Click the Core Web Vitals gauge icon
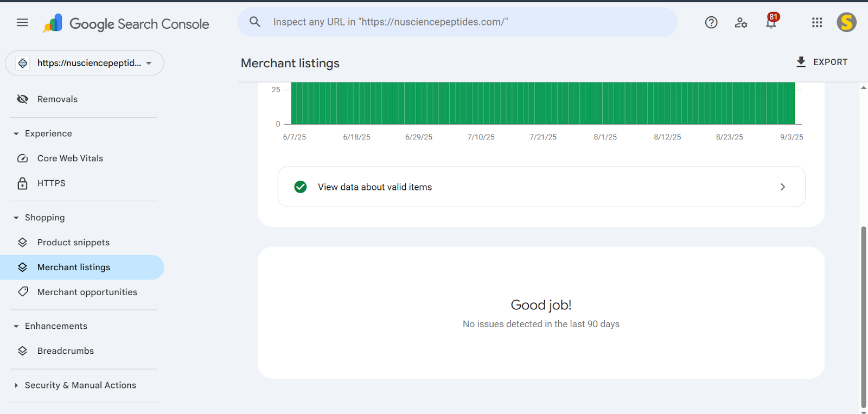The width and height of the screenshot is (868, 414). tap(22, 158)
